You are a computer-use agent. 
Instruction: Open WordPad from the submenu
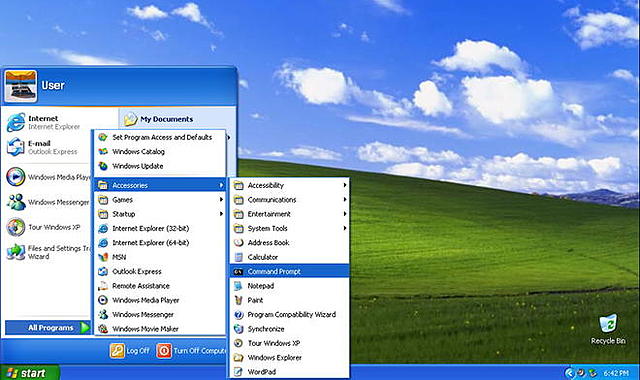(x=289, y=372)
